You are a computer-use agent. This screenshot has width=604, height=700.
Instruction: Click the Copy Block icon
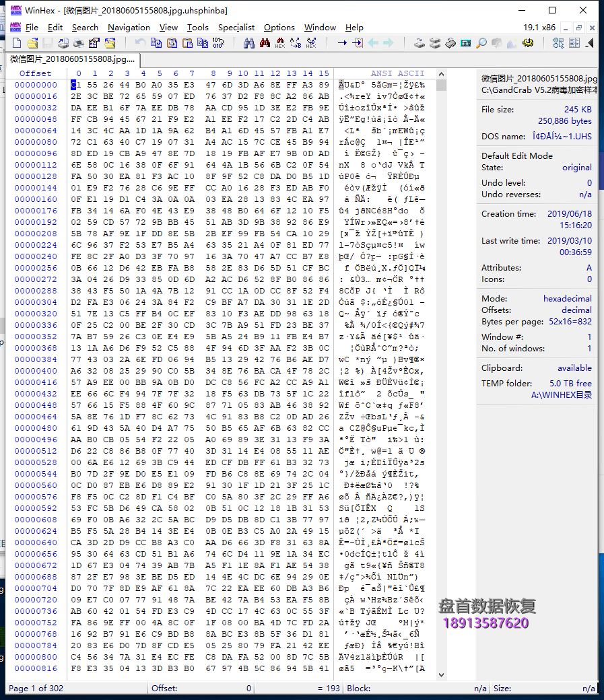(x=156, y=43)
